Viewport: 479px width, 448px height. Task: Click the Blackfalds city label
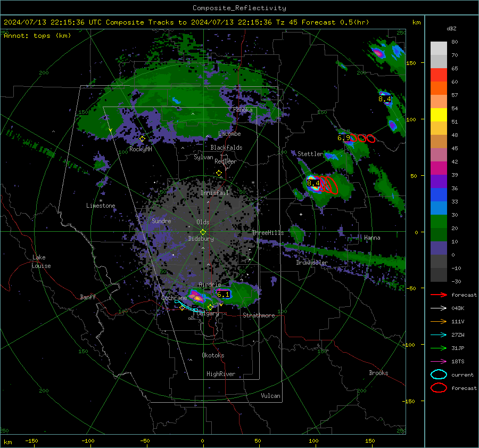226,148
